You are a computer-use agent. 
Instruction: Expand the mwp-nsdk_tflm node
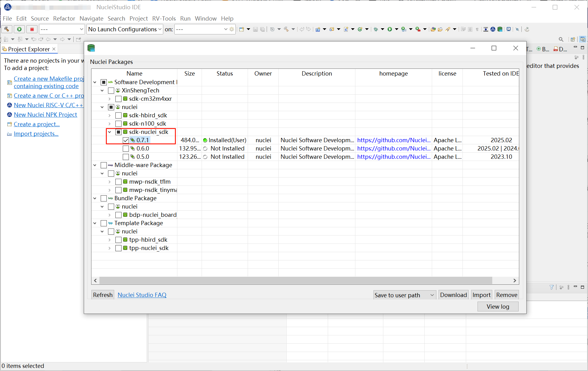[110, 182]
